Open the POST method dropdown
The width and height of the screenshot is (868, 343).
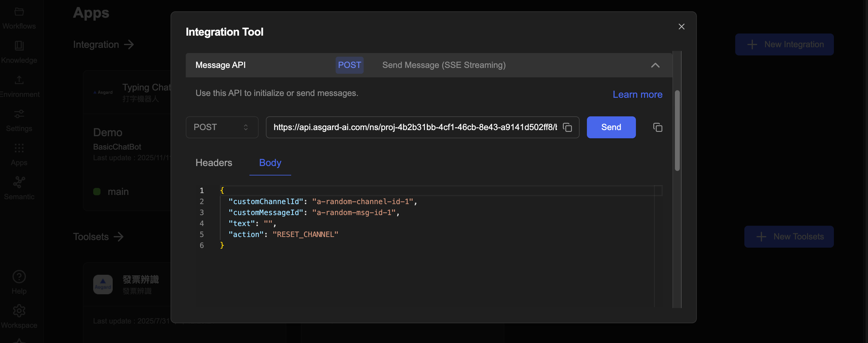[x=222, y=127]
